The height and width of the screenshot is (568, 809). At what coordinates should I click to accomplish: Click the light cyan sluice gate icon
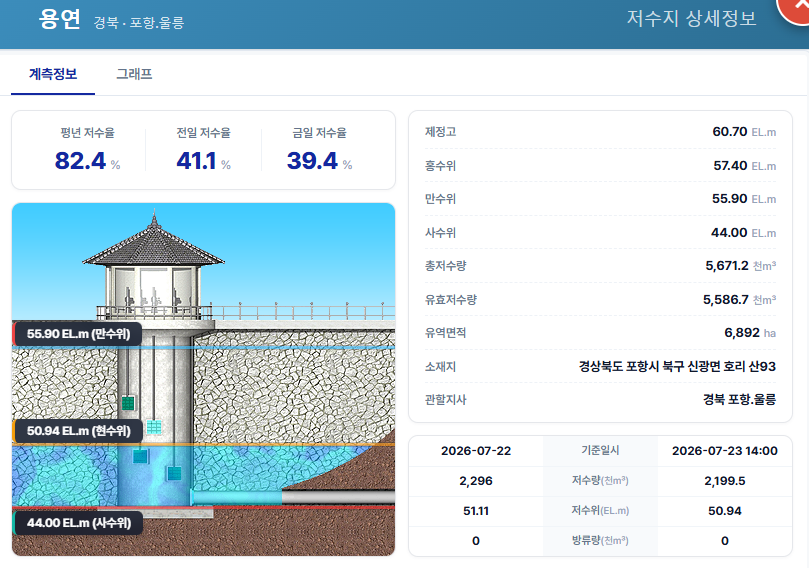pyautogui.click(x=154, y=427)
